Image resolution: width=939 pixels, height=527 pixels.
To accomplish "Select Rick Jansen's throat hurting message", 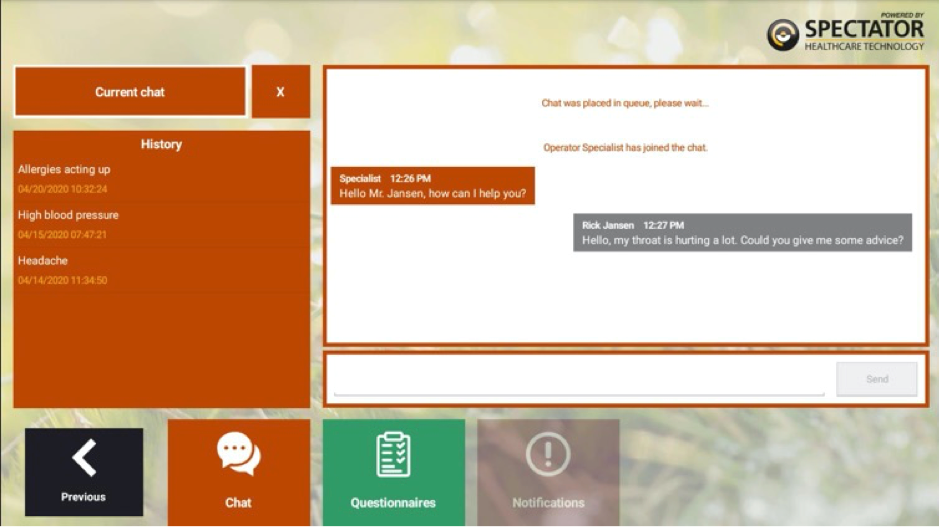I will coord(743,232).
